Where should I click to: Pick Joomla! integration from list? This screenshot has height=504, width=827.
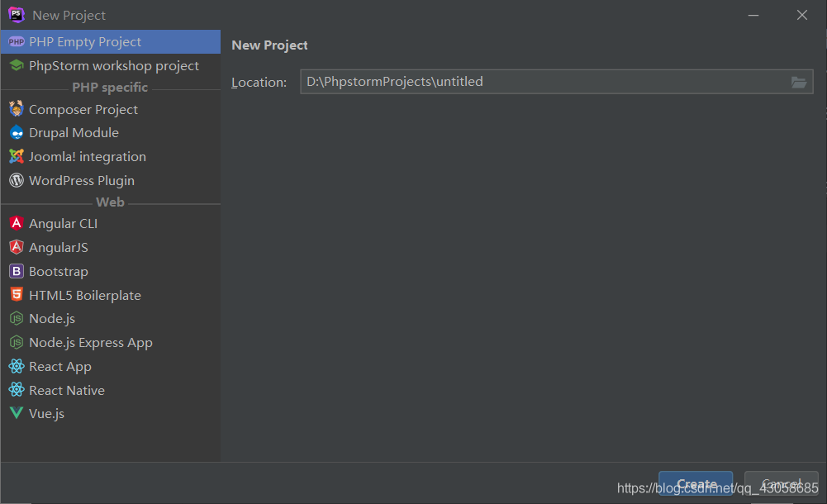110,157
